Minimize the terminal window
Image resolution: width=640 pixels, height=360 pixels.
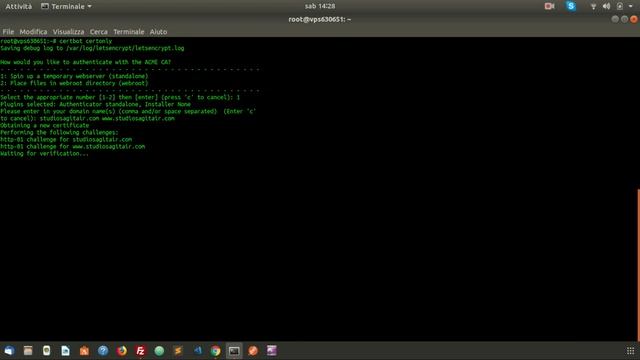615,19
